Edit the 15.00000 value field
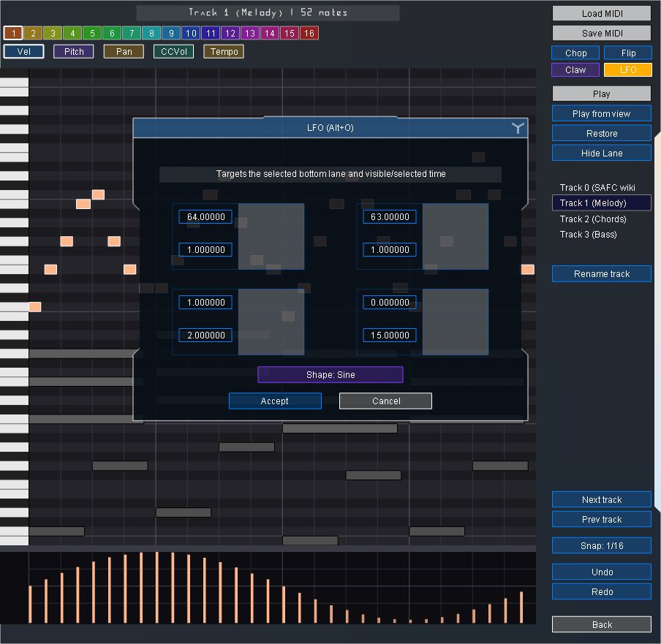 pos(390,336)
